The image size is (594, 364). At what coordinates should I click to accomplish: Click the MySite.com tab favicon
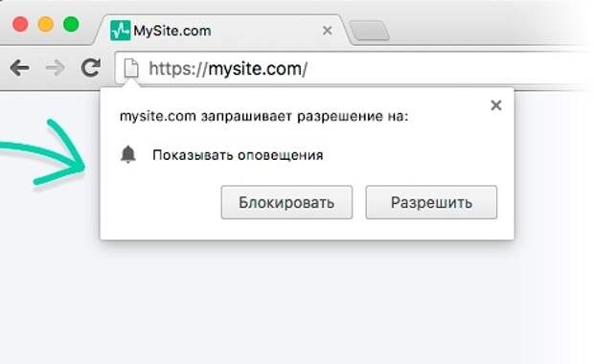pyautogui.click(x=120, y=31)
